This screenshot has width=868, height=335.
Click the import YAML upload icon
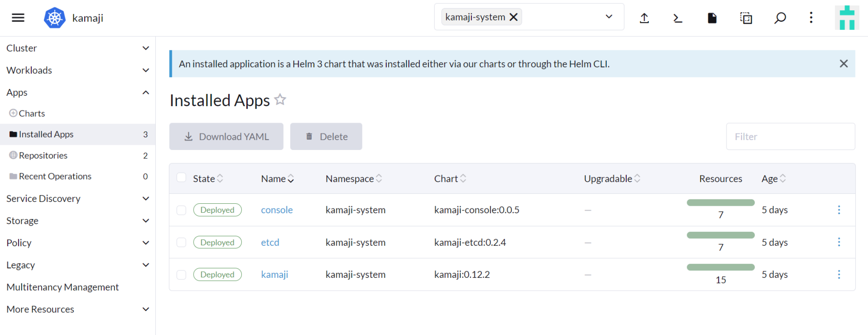pyautogui.click(x=644, y=18)
